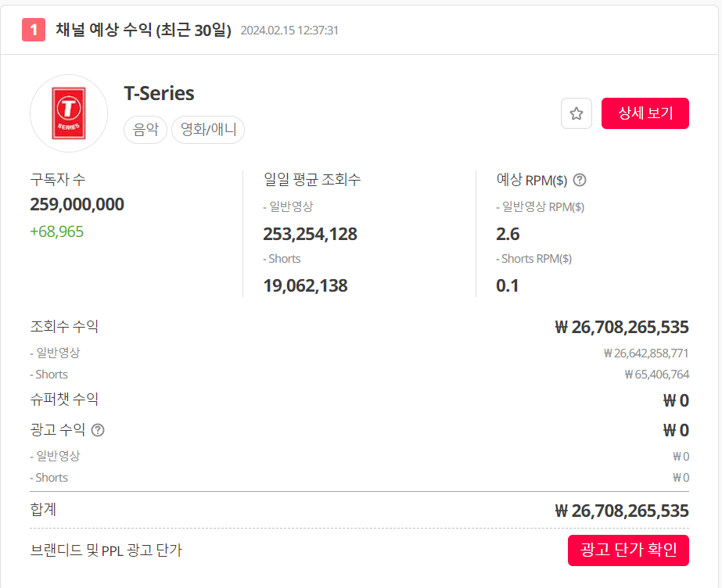Select the 음악 category tag

coord(145,130)
